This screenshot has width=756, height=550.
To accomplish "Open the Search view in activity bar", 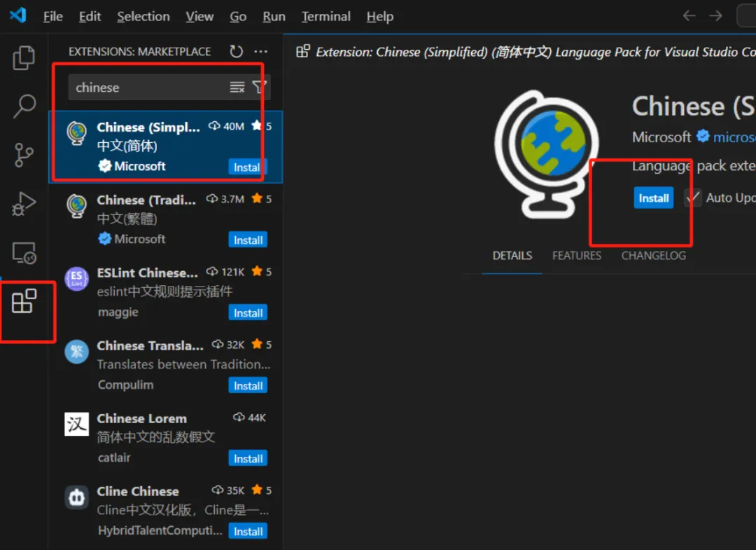I will pyautogui.click(x=24, y=106).
